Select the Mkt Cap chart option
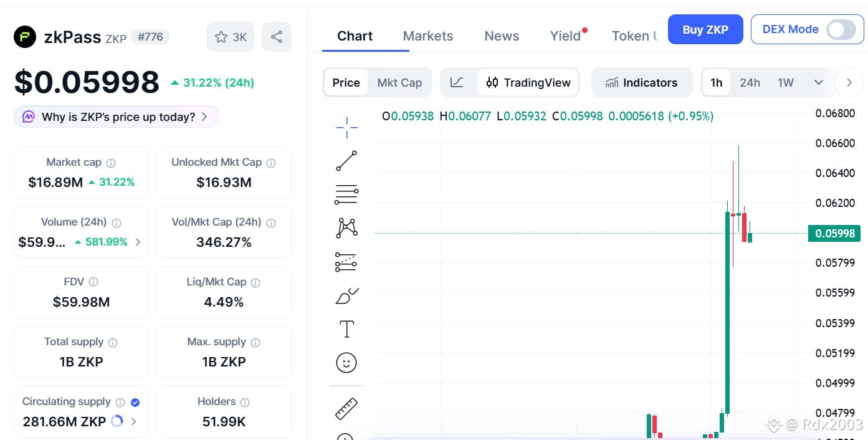The width and height of the screenshot is (868, 440). pos(399,82)
